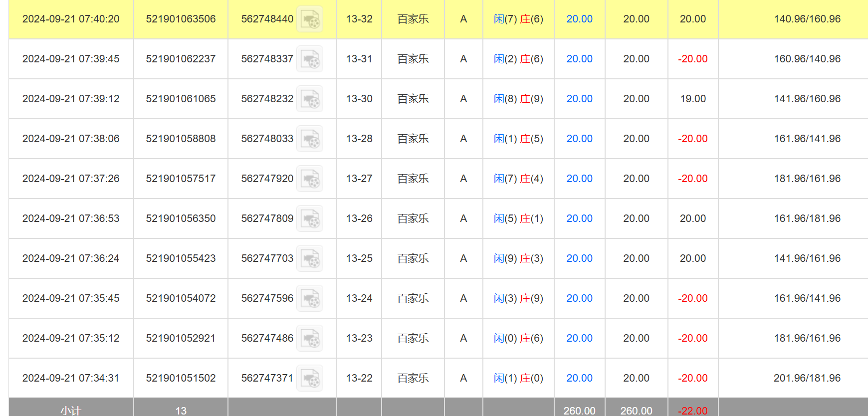This screenshot has height=416, width=868.
Task: Open replay icon next to 562747920
Action: point(310,179)
